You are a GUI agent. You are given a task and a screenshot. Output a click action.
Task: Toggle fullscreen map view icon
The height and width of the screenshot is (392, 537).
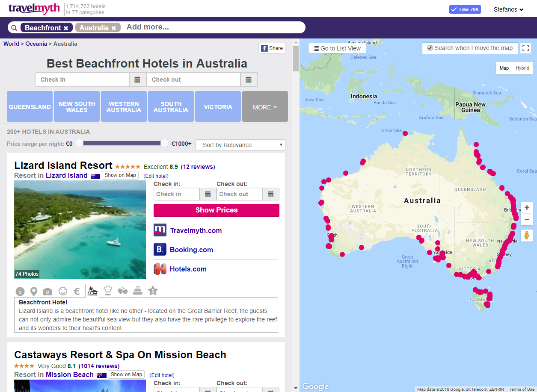click(x=525, y=48)
